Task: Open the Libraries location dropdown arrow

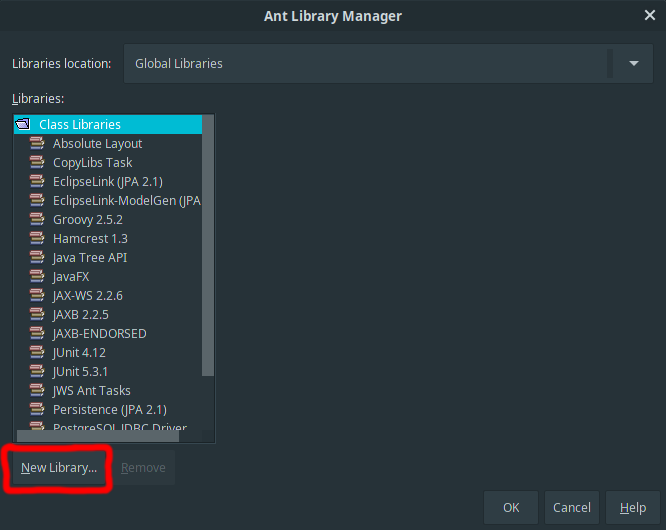Action: [633, 63]
